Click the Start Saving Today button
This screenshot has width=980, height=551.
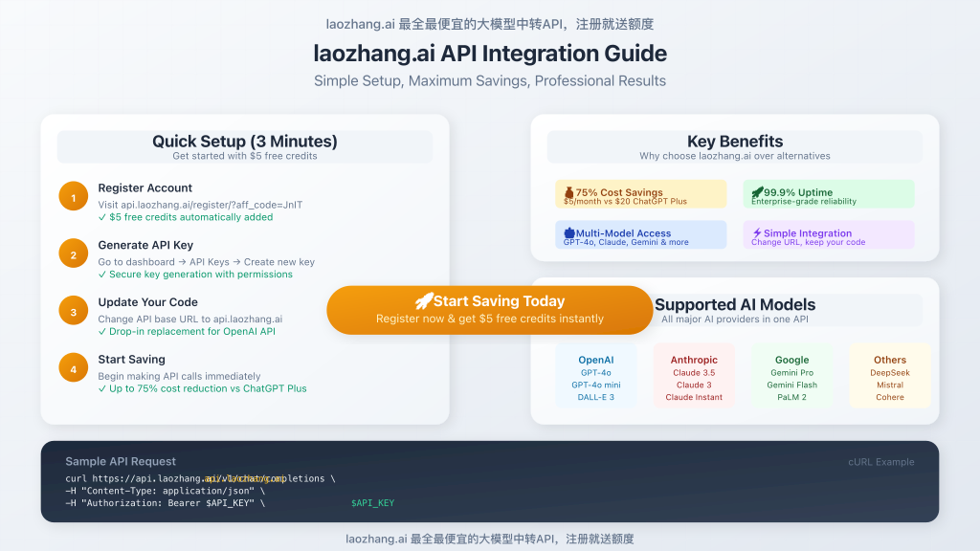coord(489,310)
